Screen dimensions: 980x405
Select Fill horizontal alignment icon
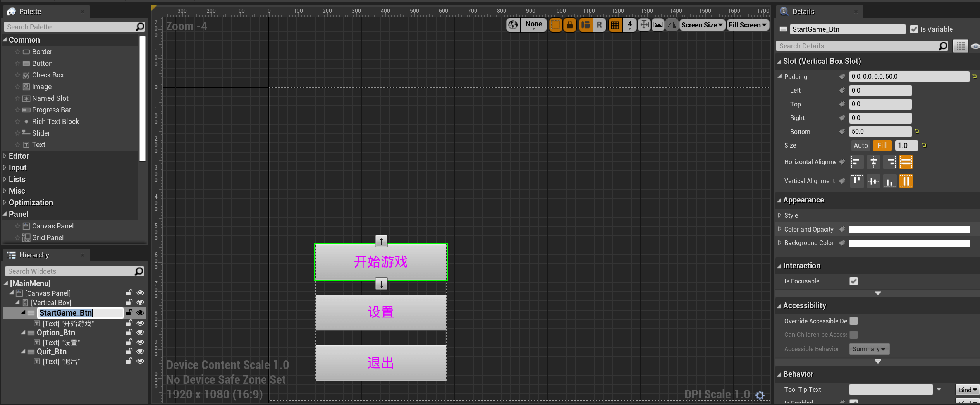click(x=906, y=162)
